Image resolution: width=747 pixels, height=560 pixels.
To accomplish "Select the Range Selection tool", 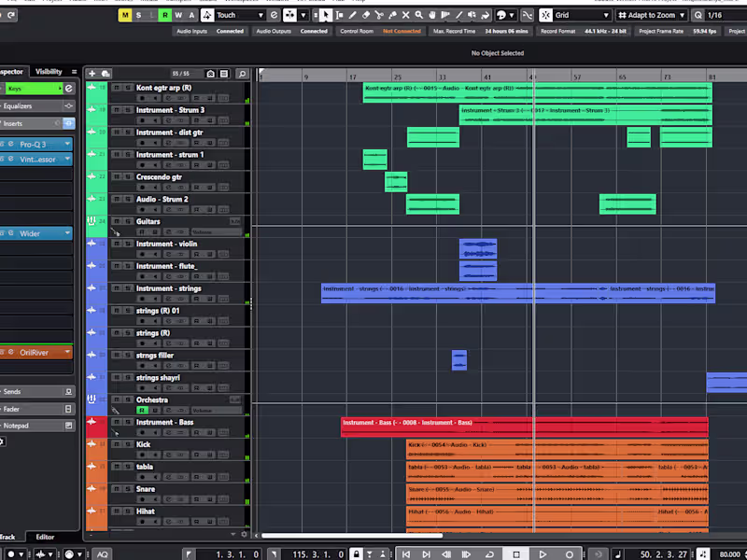I will pos(339,15).
